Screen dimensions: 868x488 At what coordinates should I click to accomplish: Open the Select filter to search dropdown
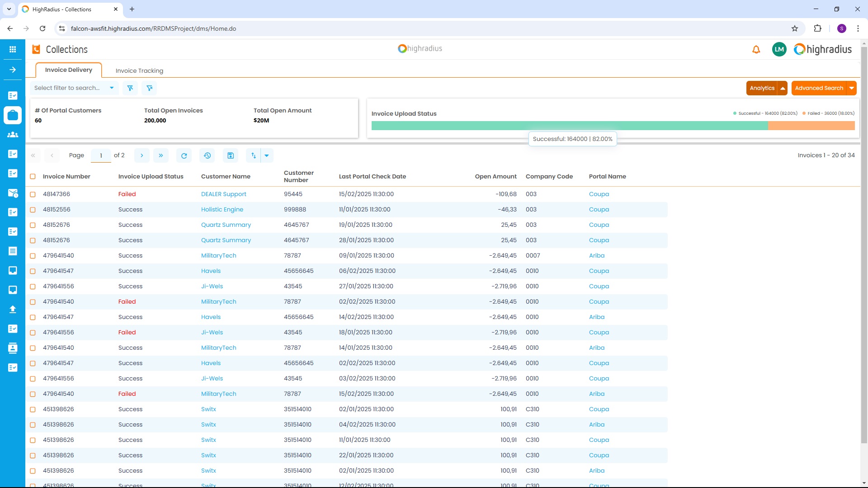[x=75, y=88]
